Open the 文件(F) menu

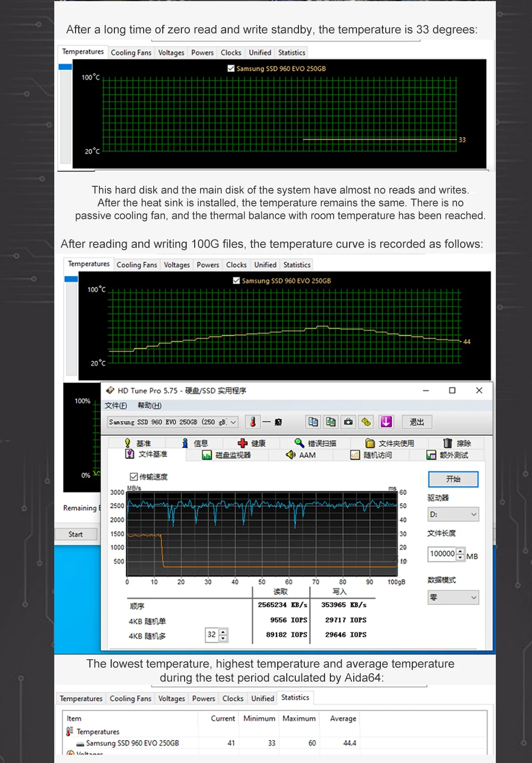coord(115,405)
